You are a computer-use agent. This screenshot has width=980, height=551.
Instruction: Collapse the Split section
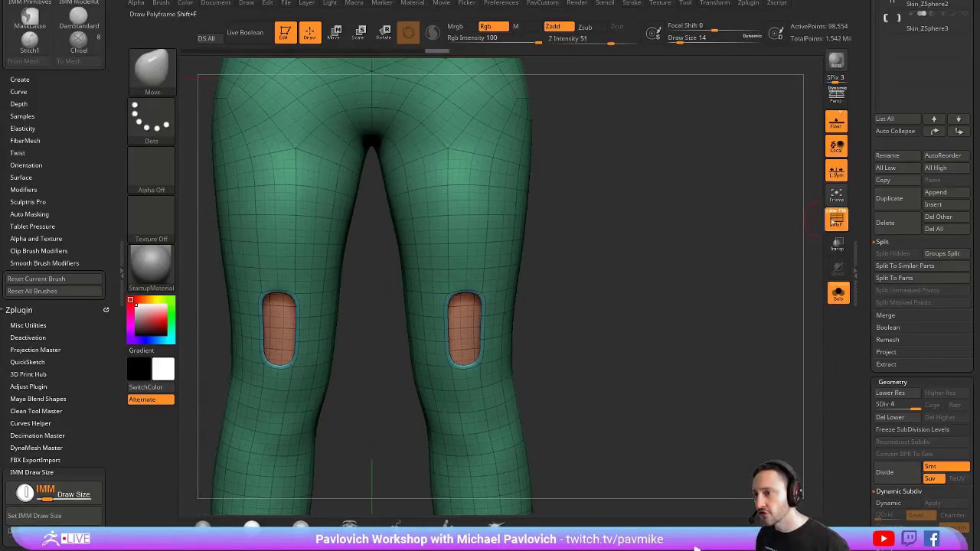[882, 242]
